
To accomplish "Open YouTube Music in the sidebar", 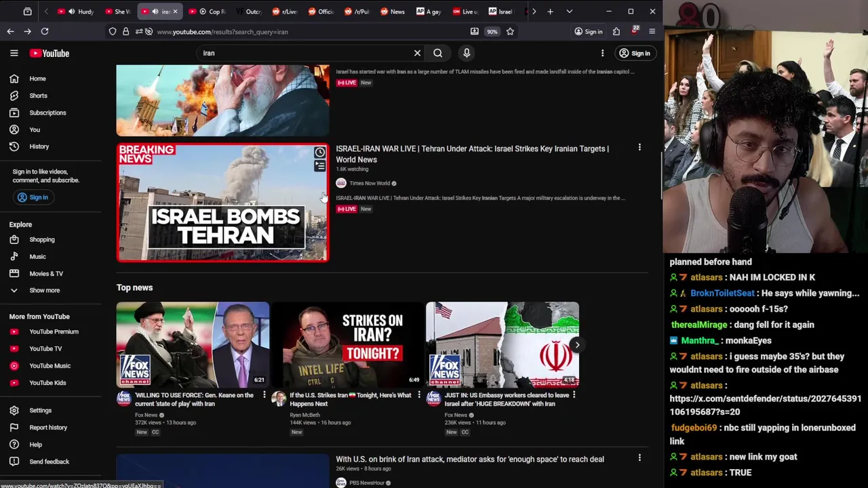I will click(x=50, y=365).
